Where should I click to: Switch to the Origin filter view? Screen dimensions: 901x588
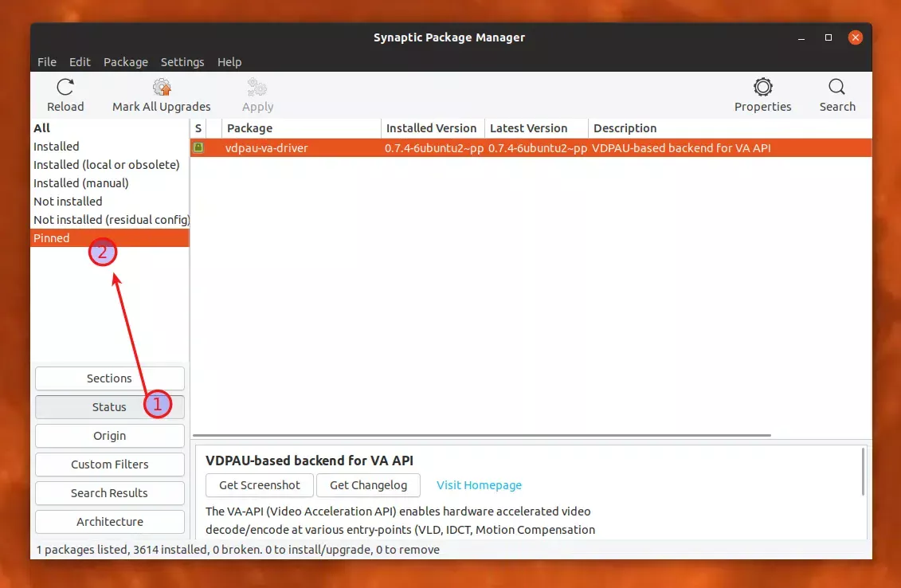(109, 436)
